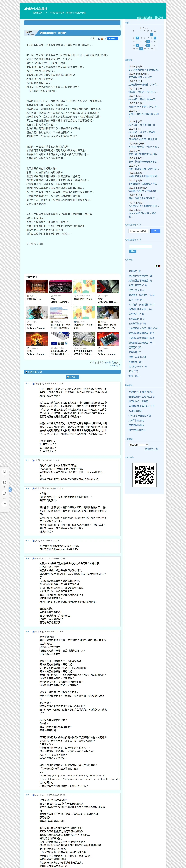Click the blue Google search magnifier button

coord(155,231)
